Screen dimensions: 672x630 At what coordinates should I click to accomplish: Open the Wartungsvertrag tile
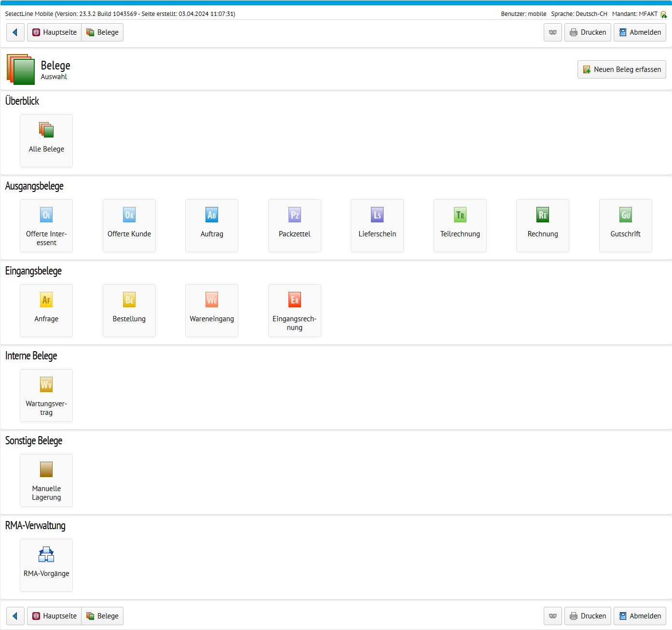46,396
